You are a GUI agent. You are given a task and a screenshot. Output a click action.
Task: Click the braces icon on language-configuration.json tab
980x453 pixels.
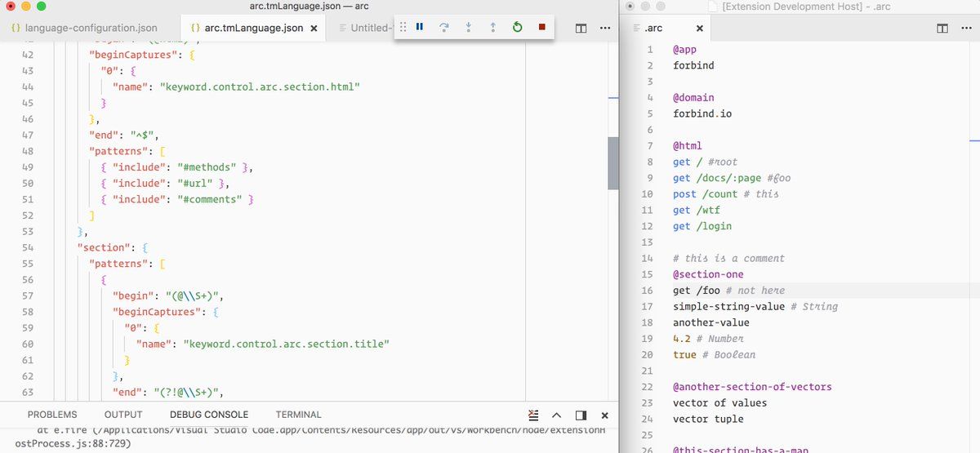(x=16, y=28)
